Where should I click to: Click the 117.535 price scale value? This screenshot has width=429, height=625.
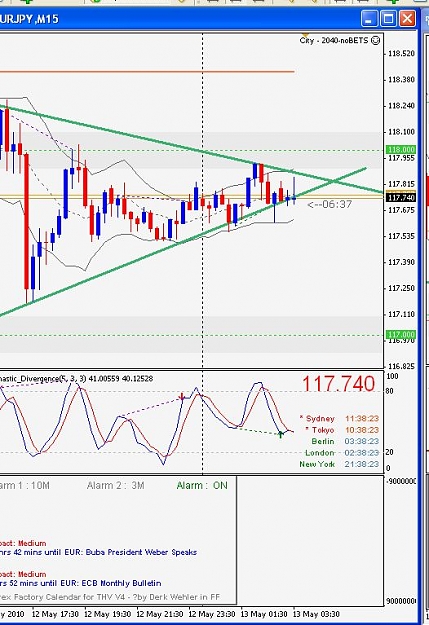pyautogui.click(x=401, y=236)
